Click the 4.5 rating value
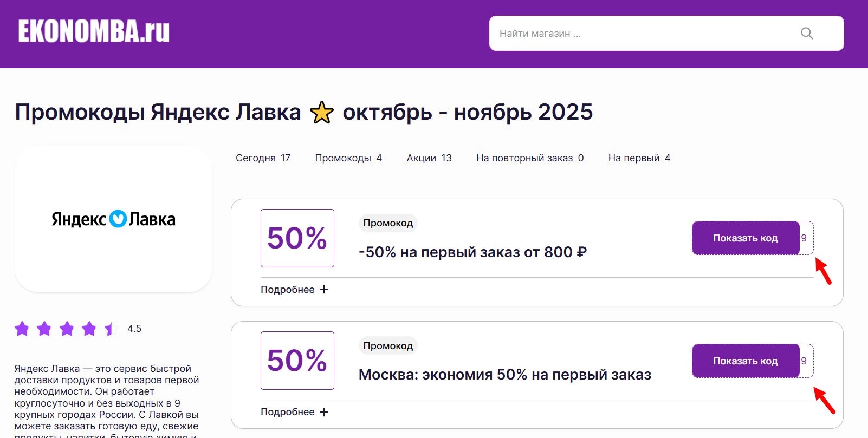This screenshot has width=868, height=438. (x=134, y=329)
